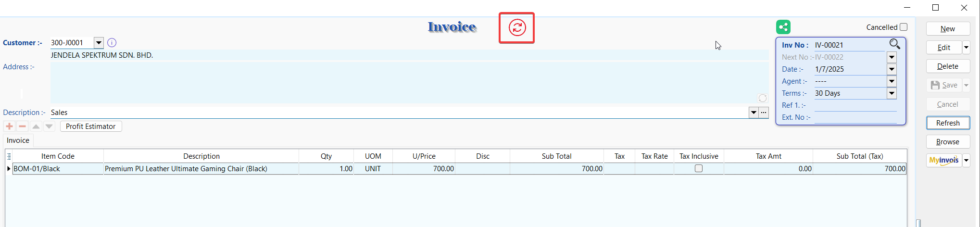Click grid options icon left of Item Code
Image resolution: width=980 pixels, height=227 pixels.
[x=9, y=156]
